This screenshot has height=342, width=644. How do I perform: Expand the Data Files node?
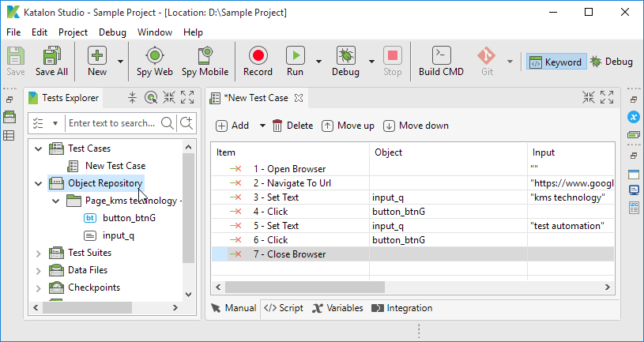tap(39, 271)
